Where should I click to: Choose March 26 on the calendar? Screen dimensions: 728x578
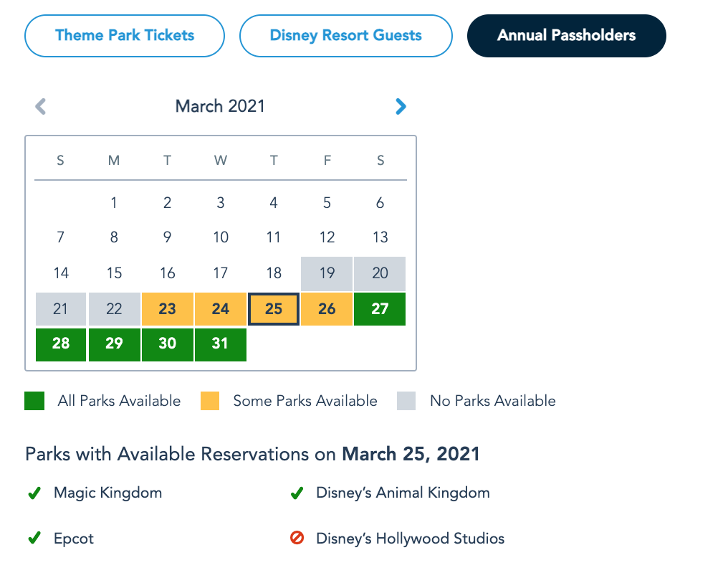click(x=327, y=309)
